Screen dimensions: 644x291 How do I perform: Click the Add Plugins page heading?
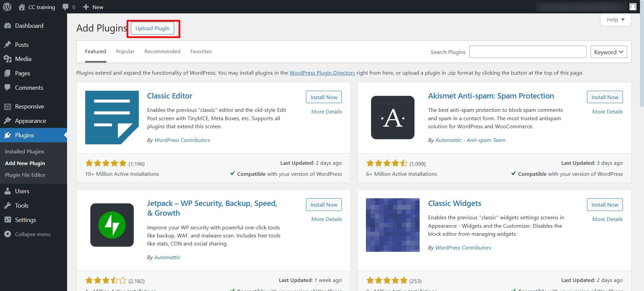click(x=102, y=28)
